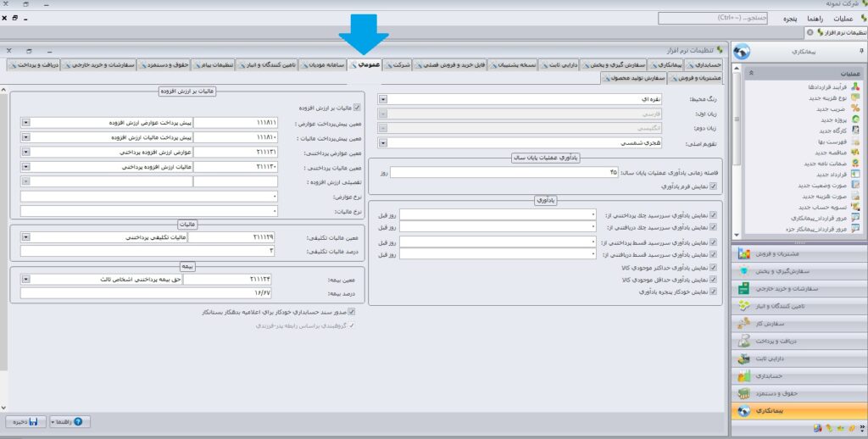The height and width of the screenshot is (439, 868).
Task: Toggle سررسید قسط پرداختنی reminder checkbox
Action: point(713,242)
